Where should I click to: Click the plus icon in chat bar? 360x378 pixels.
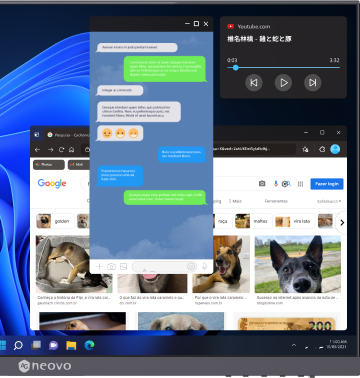click(x=99, y=266)
